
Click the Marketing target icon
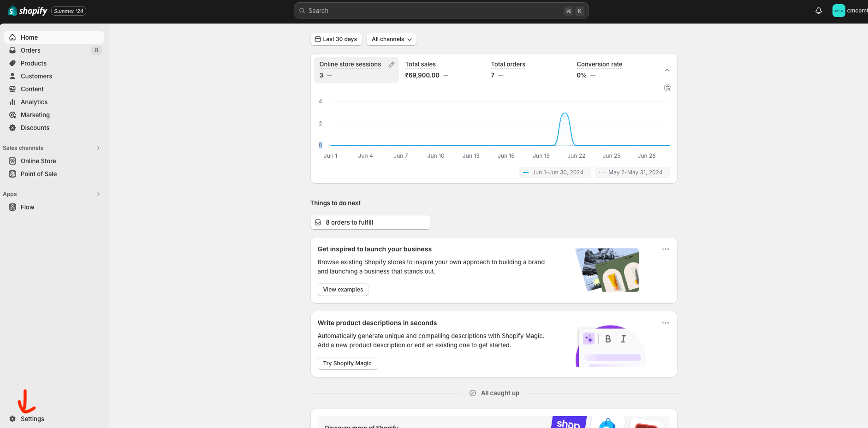12,115
